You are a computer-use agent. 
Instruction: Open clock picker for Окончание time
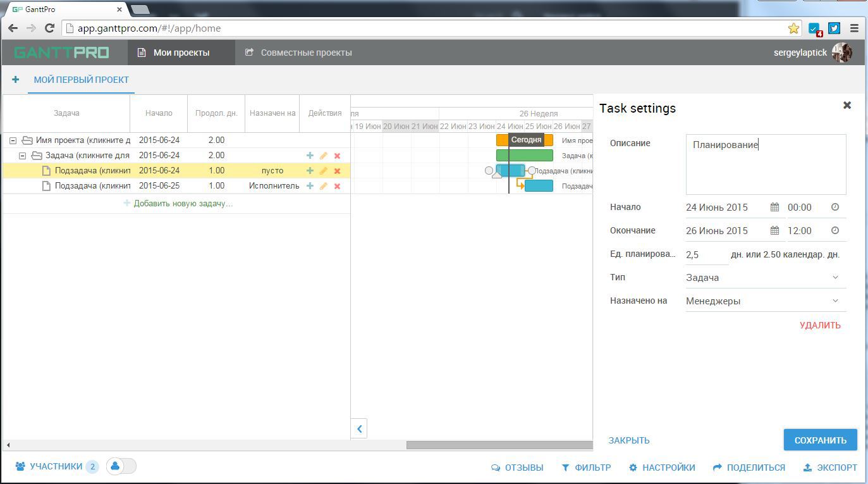(834, 230)
